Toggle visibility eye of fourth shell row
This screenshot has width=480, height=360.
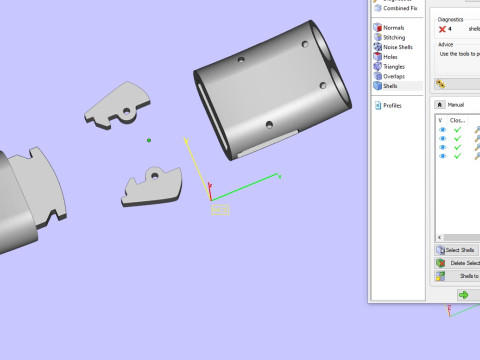pyautogui.click(x=443, y=156)
